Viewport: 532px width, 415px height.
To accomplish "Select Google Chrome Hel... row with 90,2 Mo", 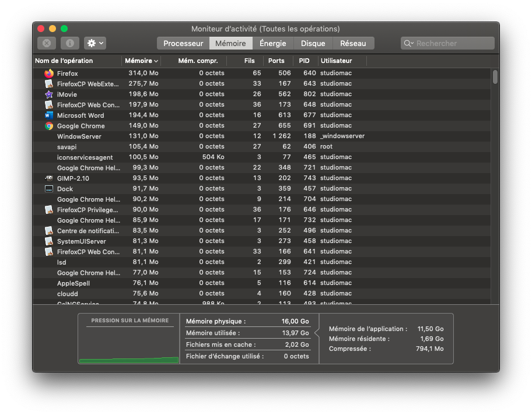I will click(261, 199).
